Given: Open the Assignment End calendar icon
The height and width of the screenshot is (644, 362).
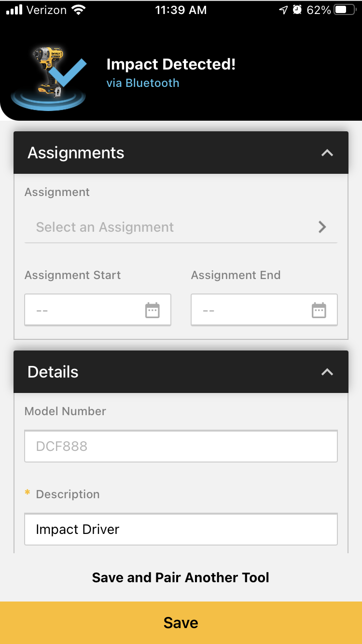Looking at the screenshot, I should coord(319,310).
